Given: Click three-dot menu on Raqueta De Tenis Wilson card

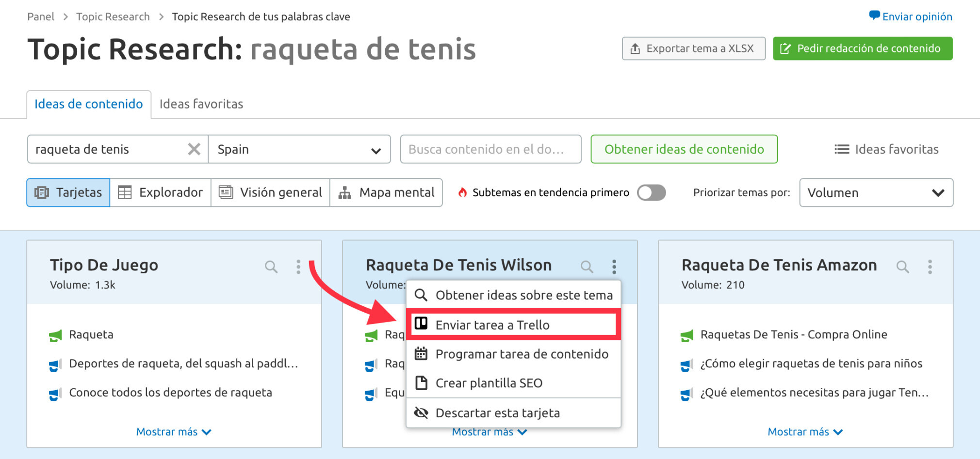Looking at the screenshot, I should 614,267.
